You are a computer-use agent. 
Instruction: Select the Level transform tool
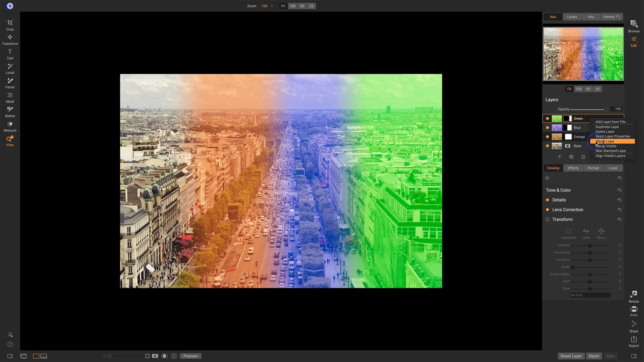(x=586, y=234)
